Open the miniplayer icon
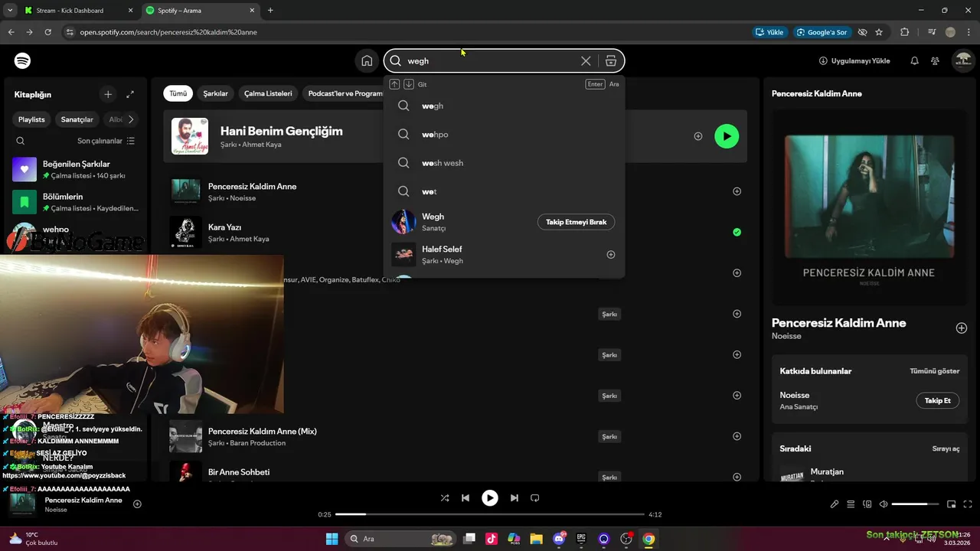 pos(952,504)
